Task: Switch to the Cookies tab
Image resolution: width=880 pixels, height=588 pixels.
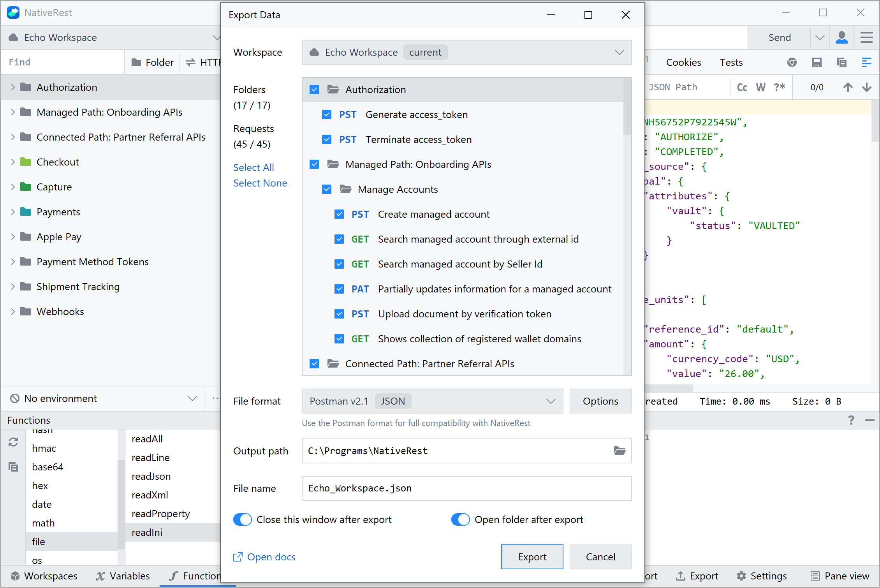Action: [x=683, y=62]
